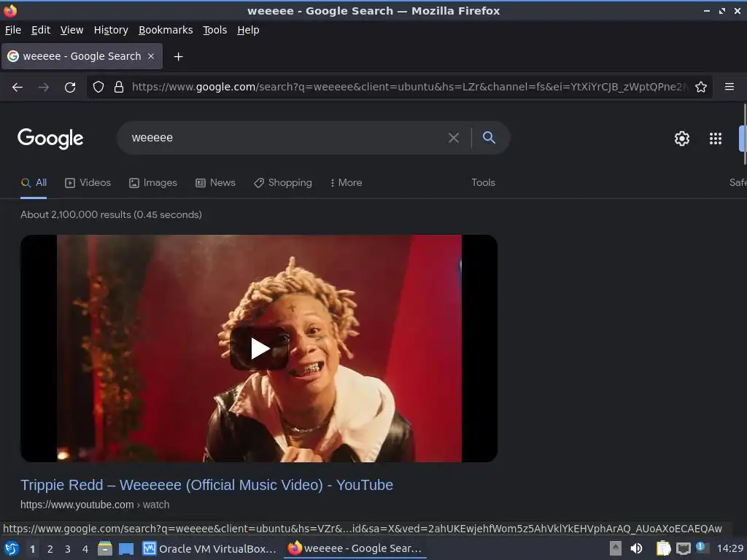
Task: Open the File menu
Action: 13,30
